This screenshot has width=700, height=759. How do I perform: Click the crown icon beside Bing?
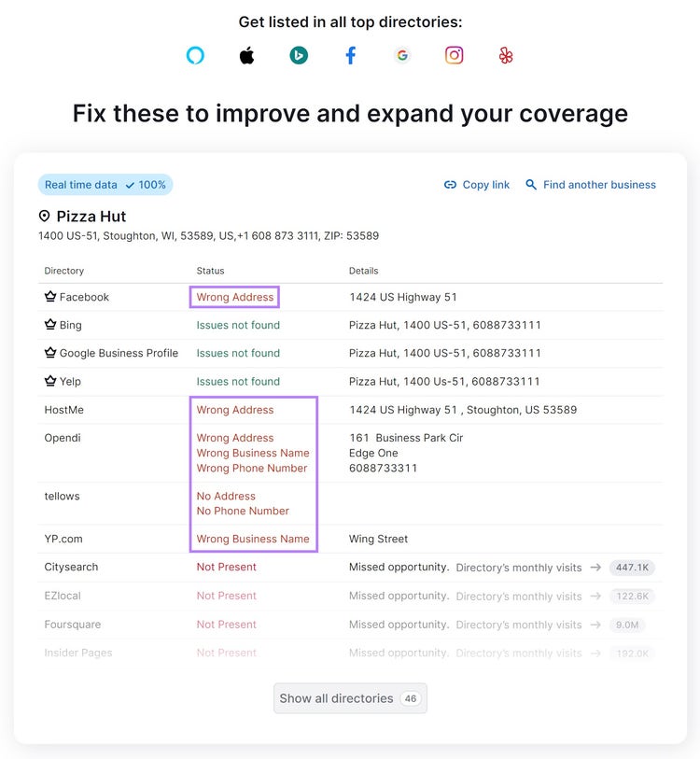click(x=50, y=324)
